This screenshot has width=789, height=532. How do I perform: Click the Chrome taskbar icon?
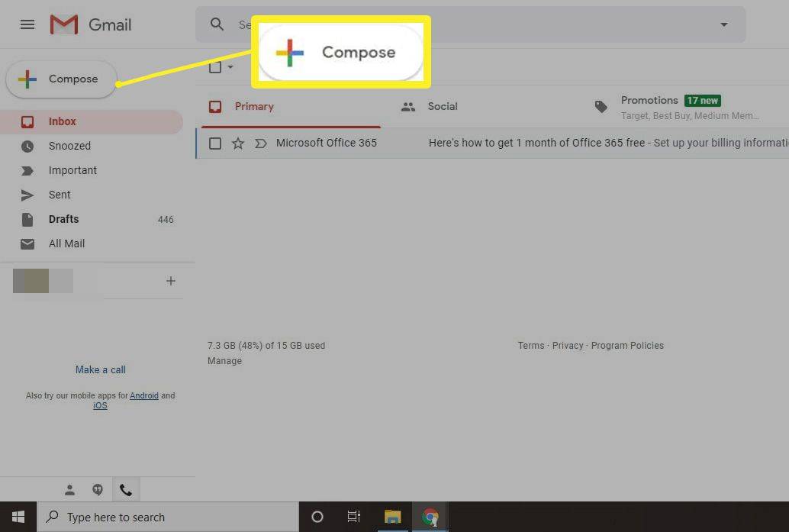coord(430,517)
